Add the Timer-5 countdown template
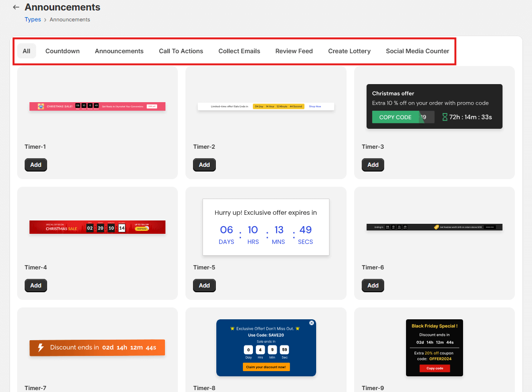 click(204, 286)
